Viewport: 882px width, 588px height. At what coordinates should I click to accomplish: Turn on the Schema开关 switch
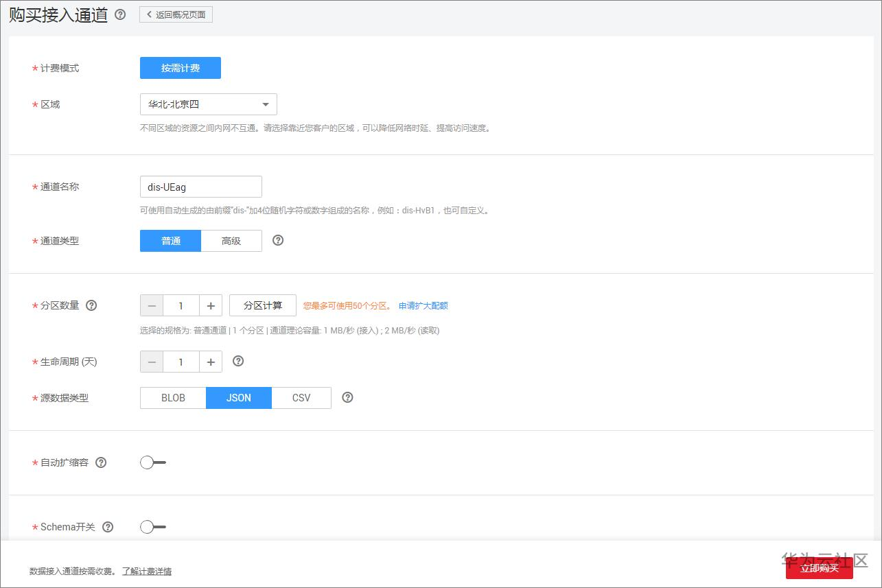tap(152, 527)
